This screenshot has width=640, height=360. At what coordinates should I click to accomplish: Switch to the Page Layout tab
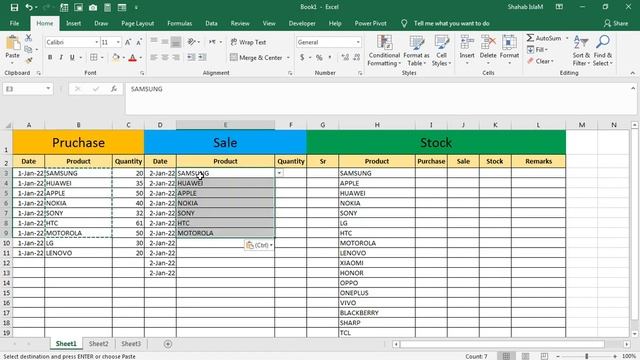click(x=138, y=23)
